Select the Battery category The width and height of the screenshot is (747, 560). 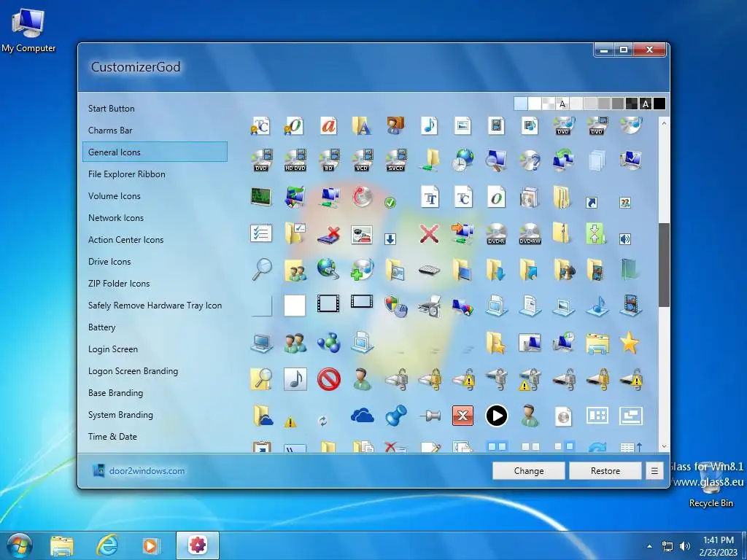(101, 327)
